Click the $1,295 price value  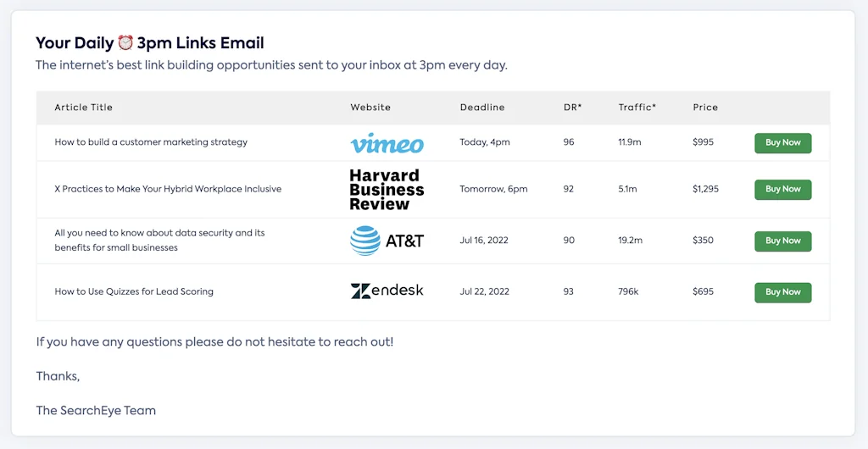click(705, 189)
